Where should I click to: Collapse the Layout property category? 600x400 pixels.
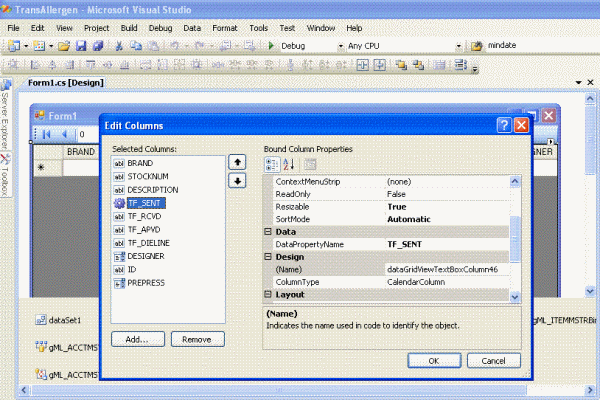pos(268,294)
